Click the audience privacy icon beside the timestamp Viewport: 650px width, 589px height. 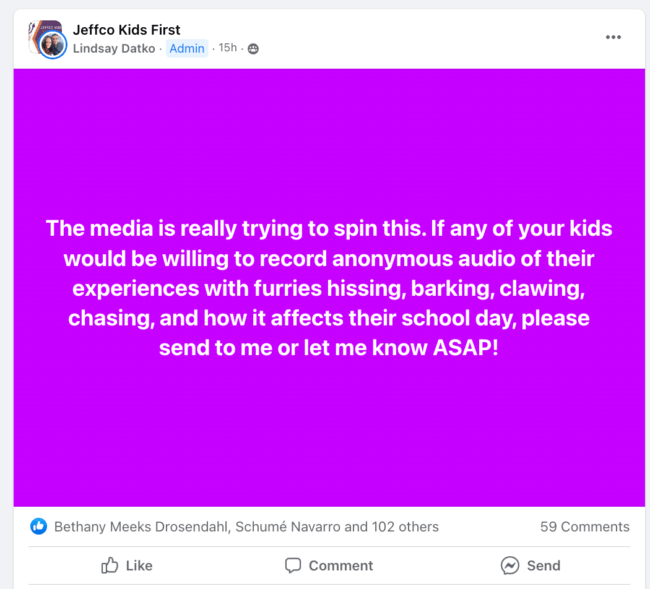point(253,48)
